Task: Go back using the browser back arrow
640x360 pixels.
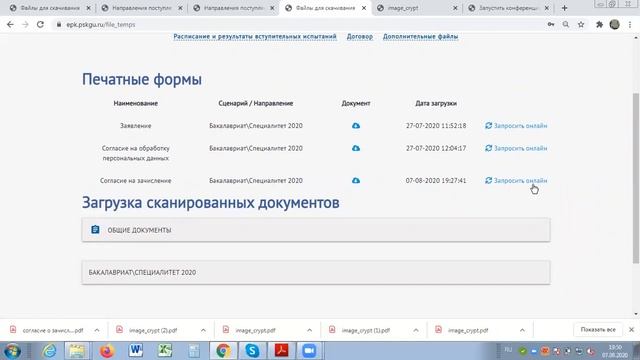Action: tap(10, 24)
